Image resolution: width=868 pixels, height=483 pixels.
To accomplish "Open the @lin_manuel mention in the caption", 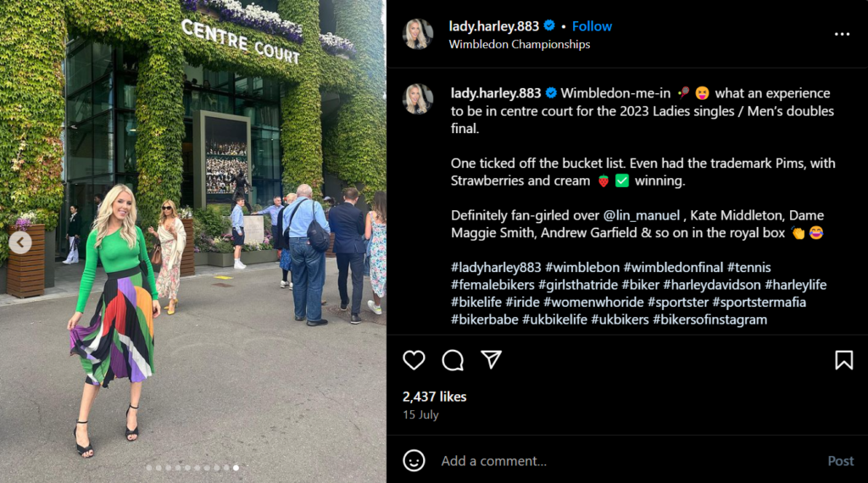I will pyautogui.click(x=641, y=215).
